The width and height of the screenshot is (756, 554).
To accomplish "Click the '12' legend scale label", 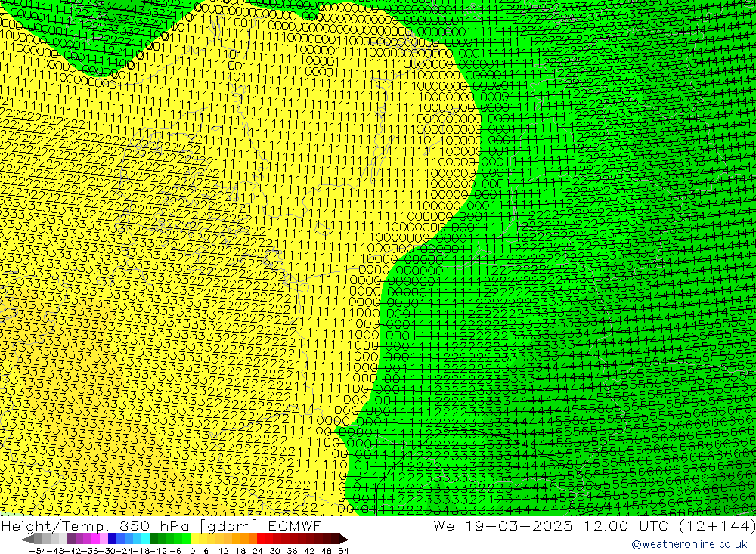I will pyautogui.click(x=224, y=551).
